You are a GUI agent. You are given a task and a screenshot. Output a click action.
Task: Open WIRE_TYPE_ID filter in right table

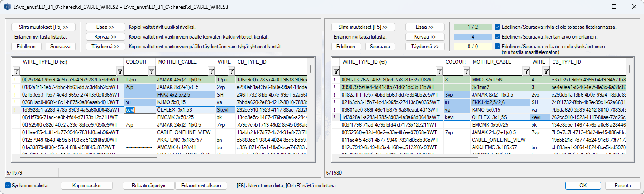pos(439,71)
